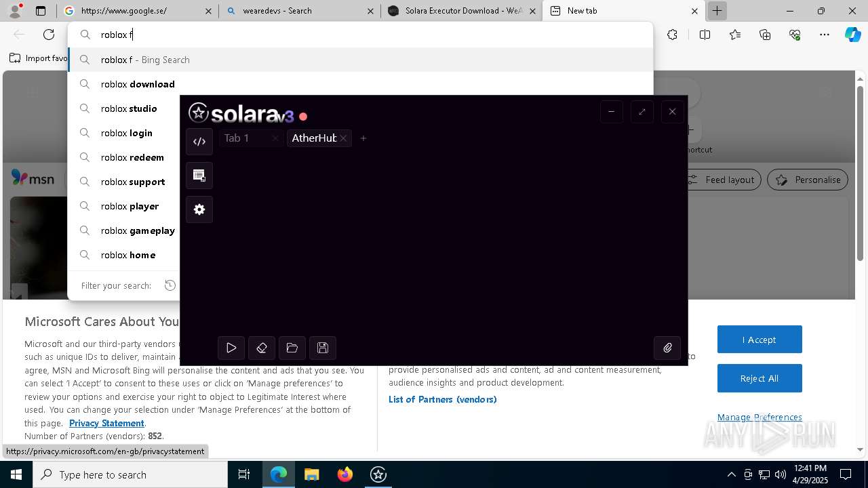Image resolution: width=868 pixels, height=488 pixels.
Task: Open a script file via Solara's folder icon
Action: 292,348
